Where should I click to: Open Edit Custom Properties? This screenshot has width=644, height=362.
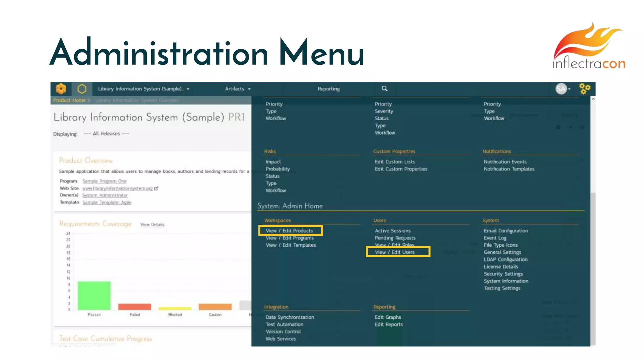pos(401,169)
